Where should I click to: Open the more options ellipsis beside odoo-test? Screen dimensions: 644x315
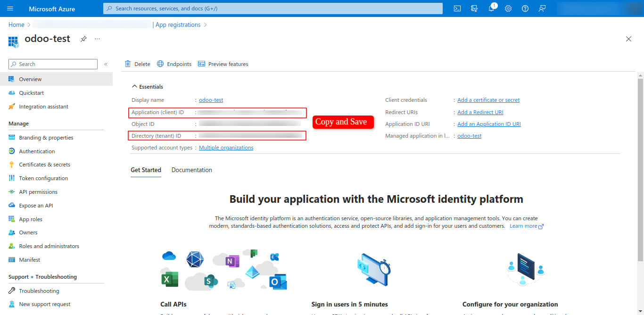coord(97,39)
